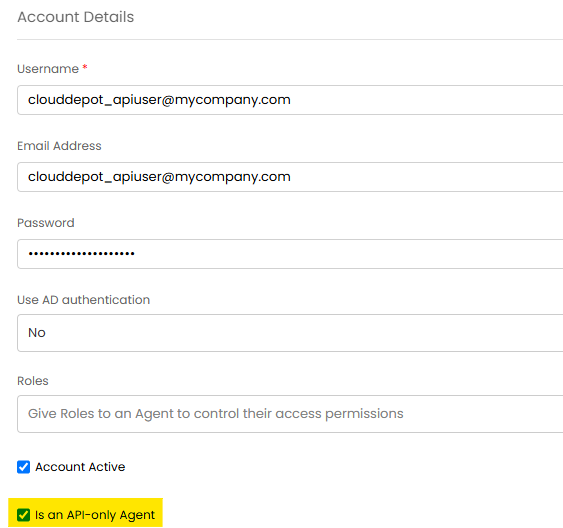Click the 'Account Details' section heading

[x=75, y=17]
